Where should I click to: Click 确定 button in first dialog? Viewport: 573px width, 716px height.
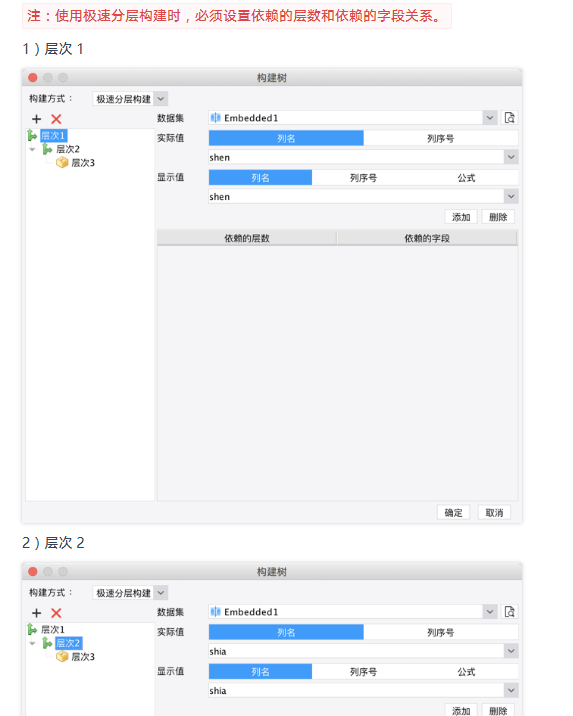coord(453,512)
